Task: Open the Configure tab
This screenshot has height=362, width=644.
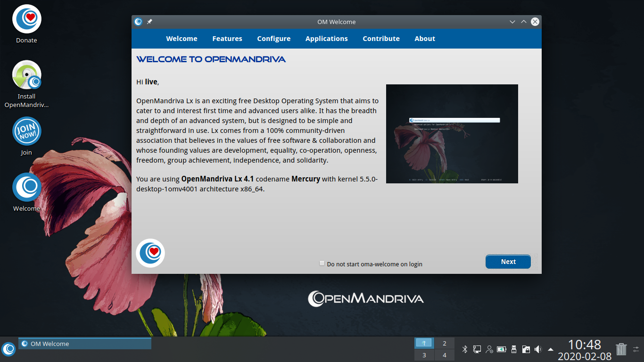Action: pyautogui.click(x=274, y=39)
